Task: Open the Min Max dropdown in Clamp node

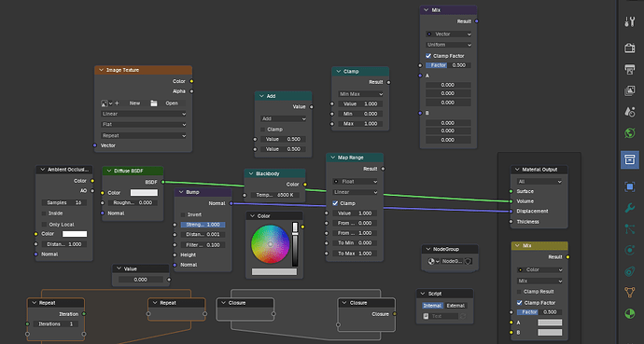Action: (360, 94)
